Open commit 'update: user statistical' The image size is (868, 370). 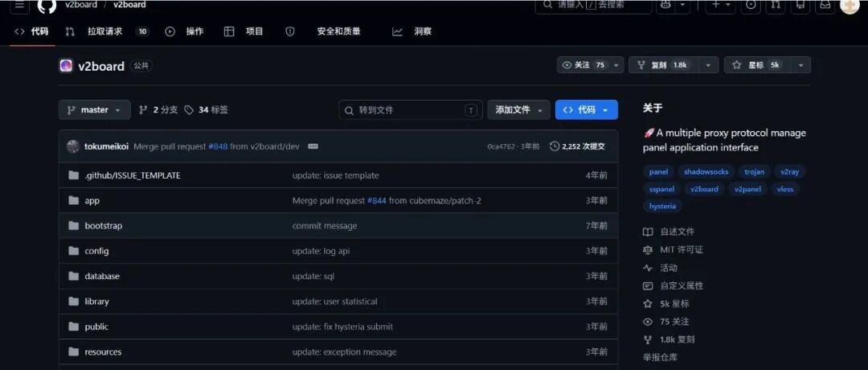pos(335,302)
